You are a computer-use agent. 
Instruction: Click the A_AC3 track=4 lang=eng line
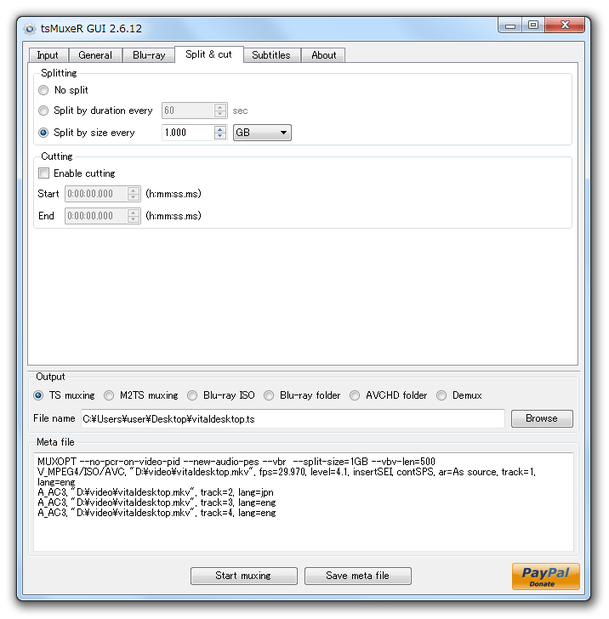click(x=157, y=513)
